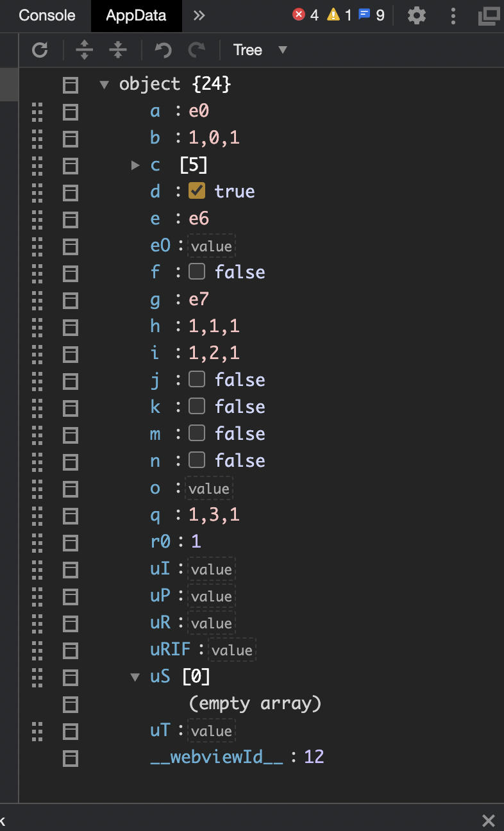Viewport: 504px width, 831px height.
Task: Enable the checkbox next to field n
Action: coord(197,460)
